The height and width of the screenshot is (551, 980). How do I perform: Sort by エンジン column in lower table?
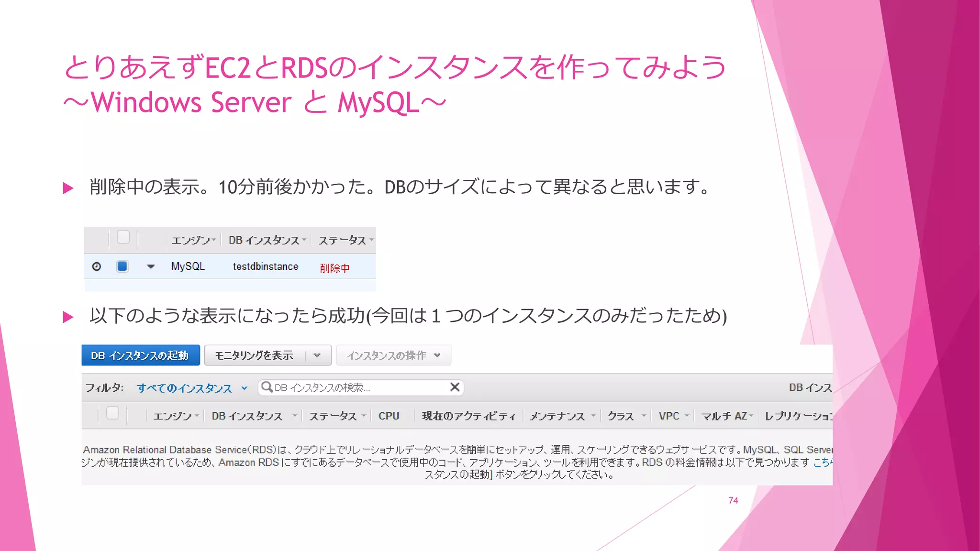(176, 416)
